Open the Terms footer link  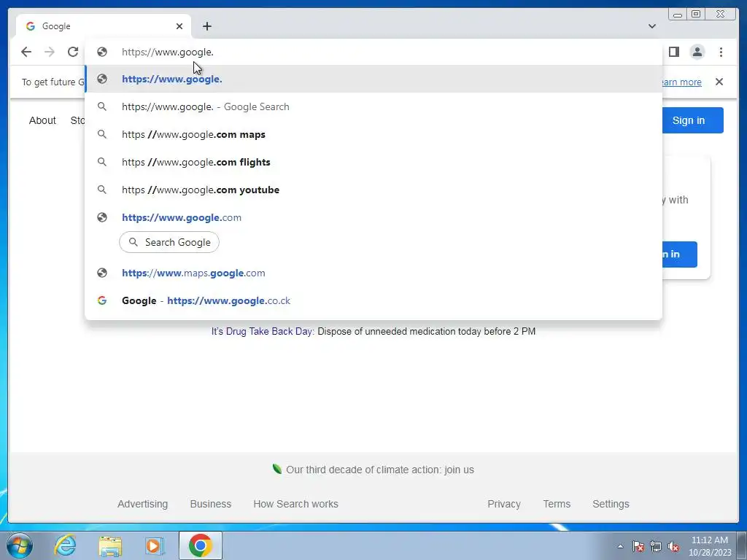[x=557, y=504]
